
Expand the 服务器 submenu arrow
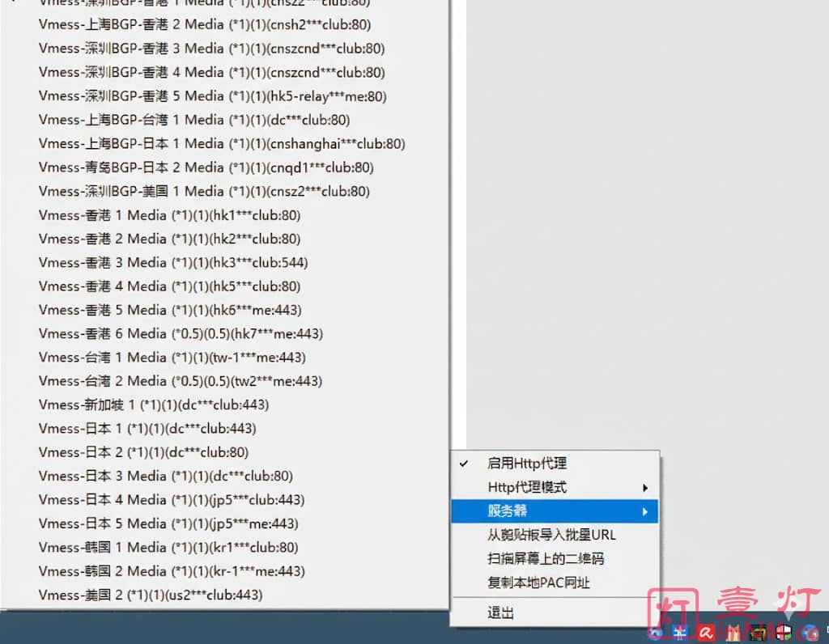645,511
